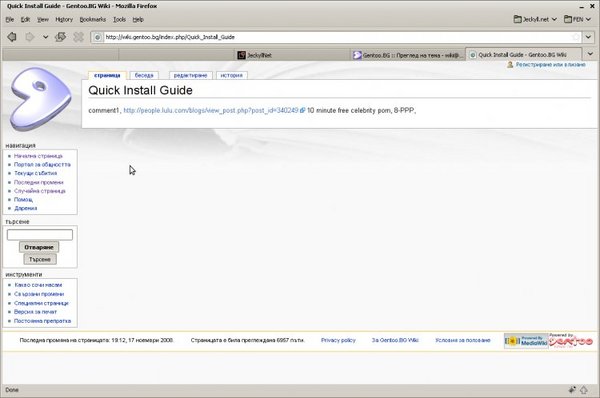Image resolution: width=600 pixels, height=398 pixels.
Task: Follow the people.lulu.com link
Action: [211, 111]
